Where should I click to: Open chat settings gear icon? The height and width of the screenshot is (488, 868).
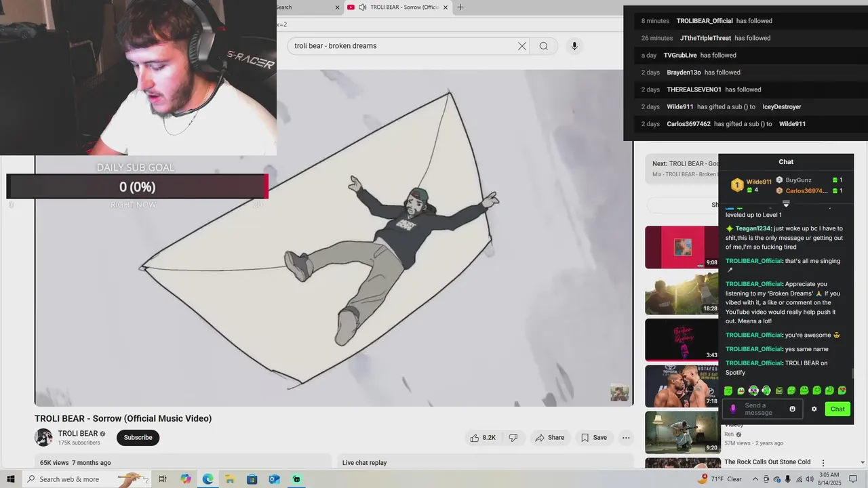(814, 409)
